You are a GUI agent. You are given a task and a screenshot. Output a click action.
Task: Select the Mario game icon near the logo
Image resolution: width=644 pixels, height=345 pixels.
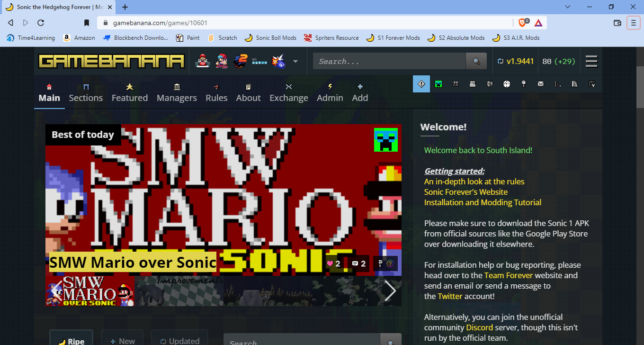[203, 61]
